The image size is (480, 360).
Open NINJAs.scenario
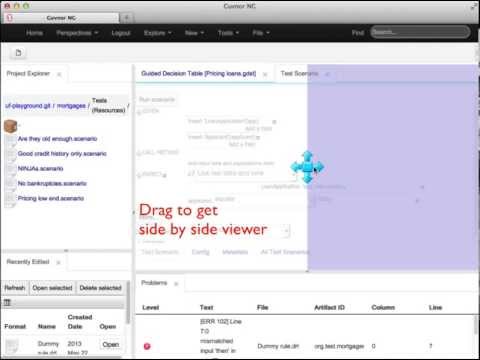(x=40, y=169)
